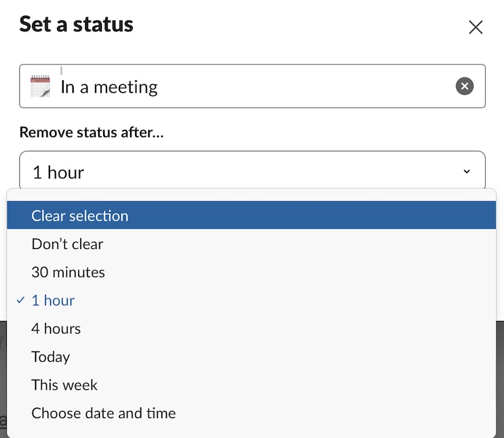
Task: Pick 'This week' as status duration
Action: 64,385
